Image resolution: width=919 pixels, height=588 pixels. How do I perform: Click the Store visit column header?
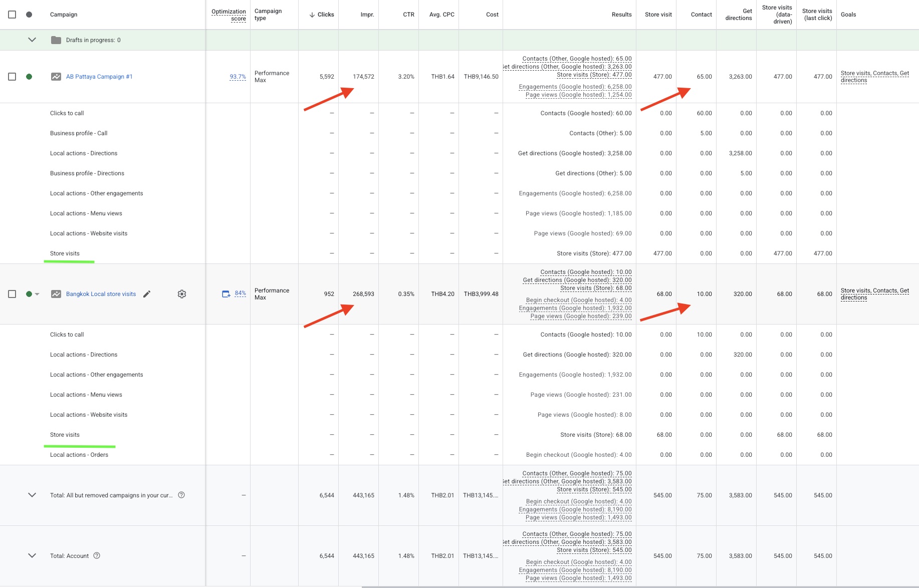click(658, 15)
